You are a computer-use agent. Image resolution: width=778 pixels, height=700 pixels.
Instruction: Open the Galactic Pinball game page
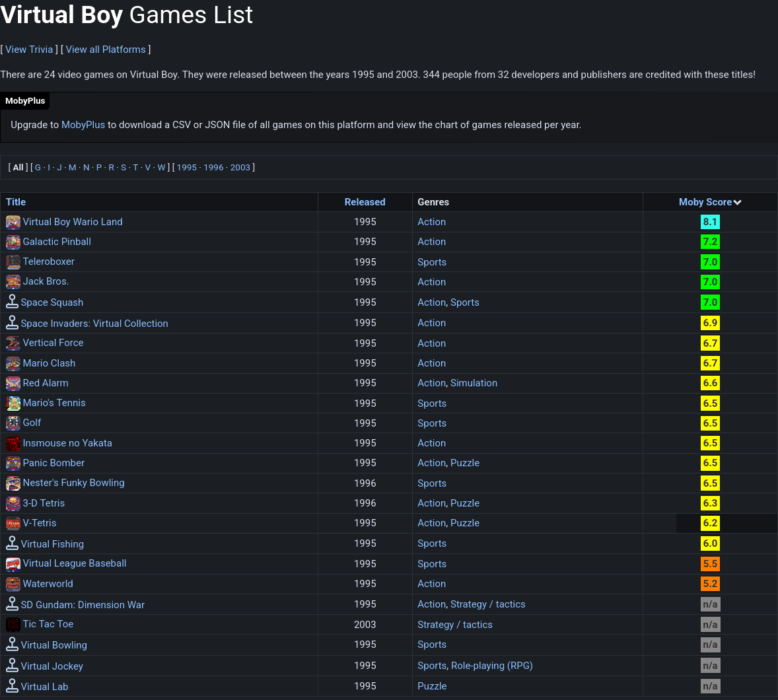[x=57, y=242]
